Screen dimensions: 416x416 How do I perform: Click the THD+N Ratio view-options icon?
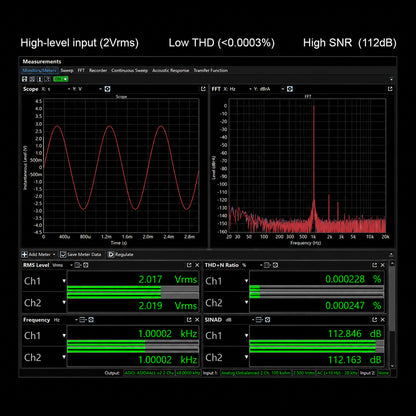(x=267, y=265)
